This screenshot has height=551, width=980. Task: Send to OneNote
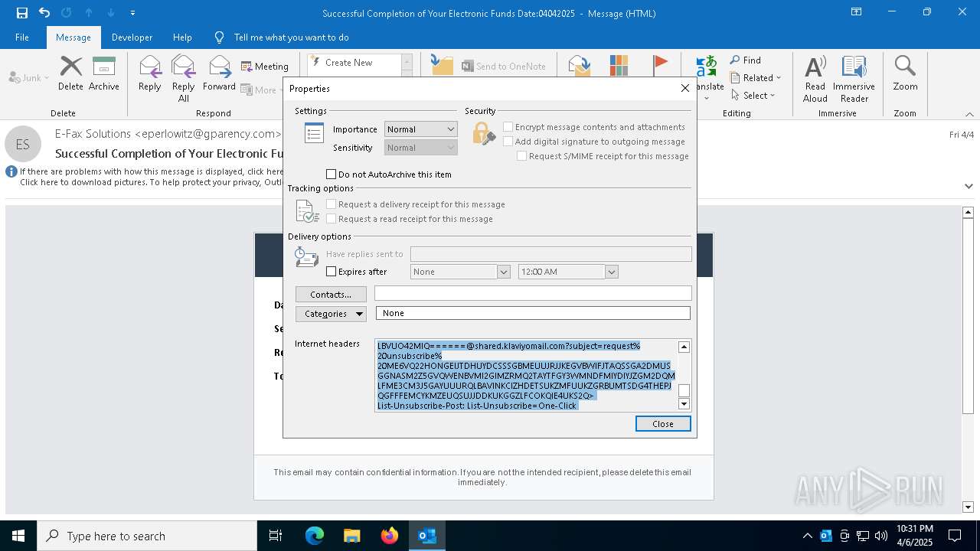click(x=503, y=67)
